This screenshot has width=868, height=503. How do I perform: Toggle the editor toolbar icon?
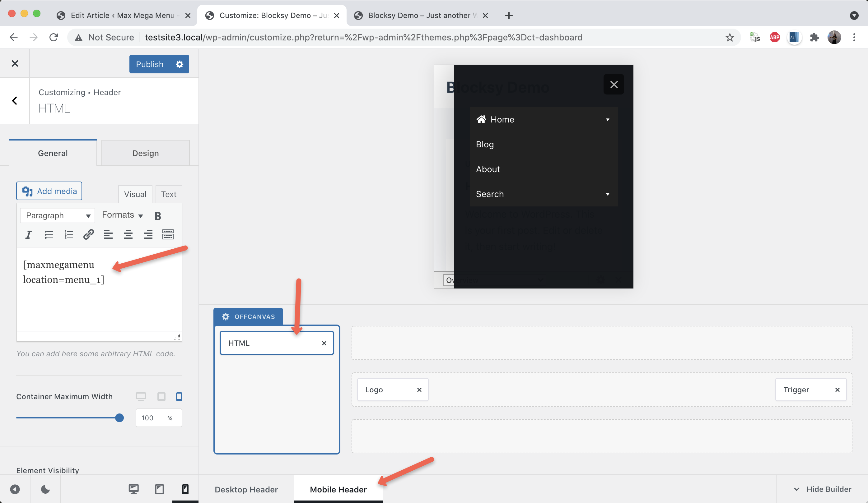tap(168, 235)
